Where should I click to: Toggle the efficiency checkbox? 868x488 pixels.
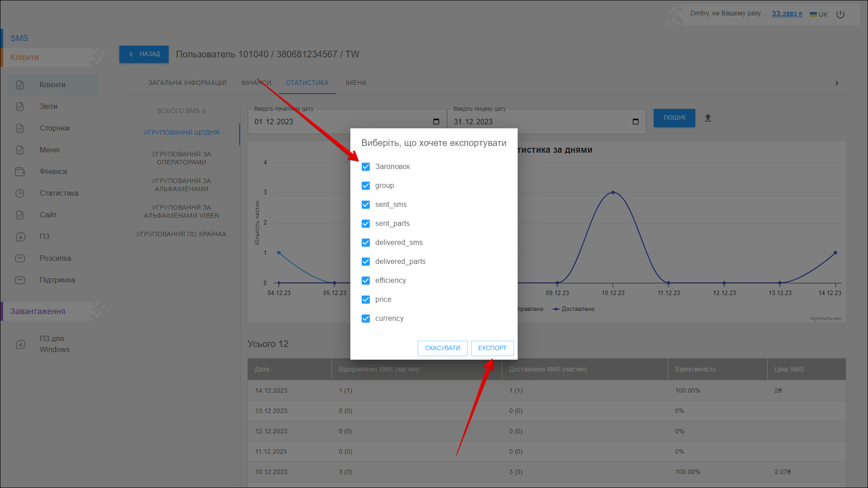pos(366,281)
